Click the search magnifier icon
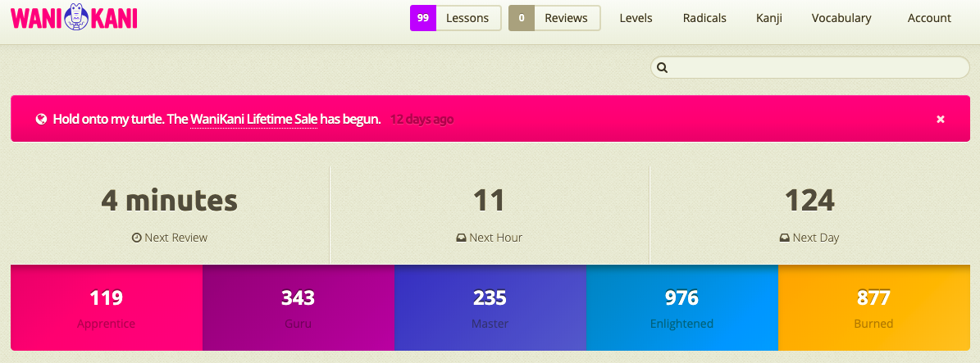The width and height of the screenshot is (980, 363). [x=663, y=67]
